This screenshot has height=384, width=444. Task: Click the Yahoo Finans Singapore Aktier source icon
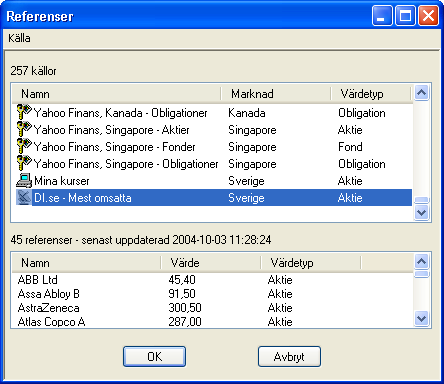24,129
